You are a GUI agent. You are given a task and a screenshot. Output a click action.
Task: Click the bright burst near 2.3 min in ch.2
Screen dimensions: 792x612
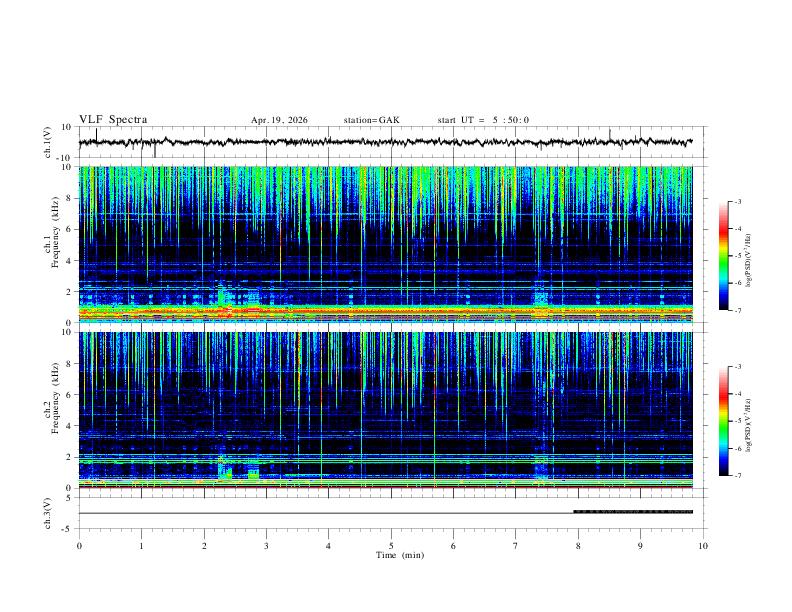(x=225, y=468)
